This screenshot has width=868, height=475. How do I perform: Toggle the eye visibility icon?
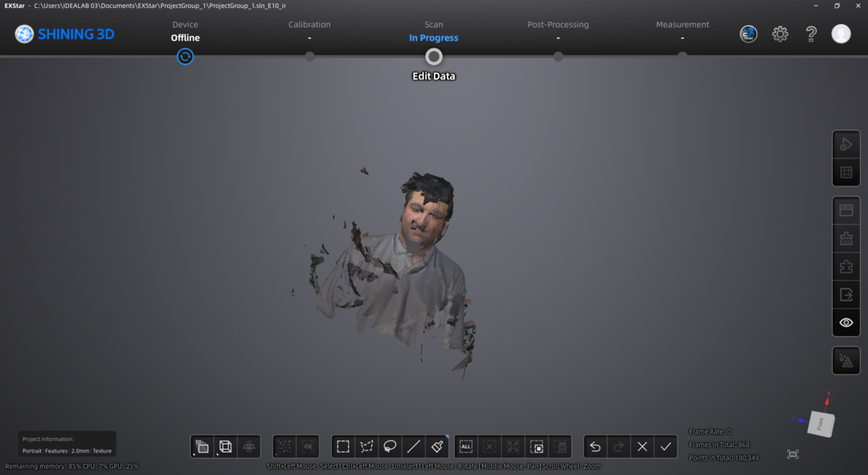point(845,323)
